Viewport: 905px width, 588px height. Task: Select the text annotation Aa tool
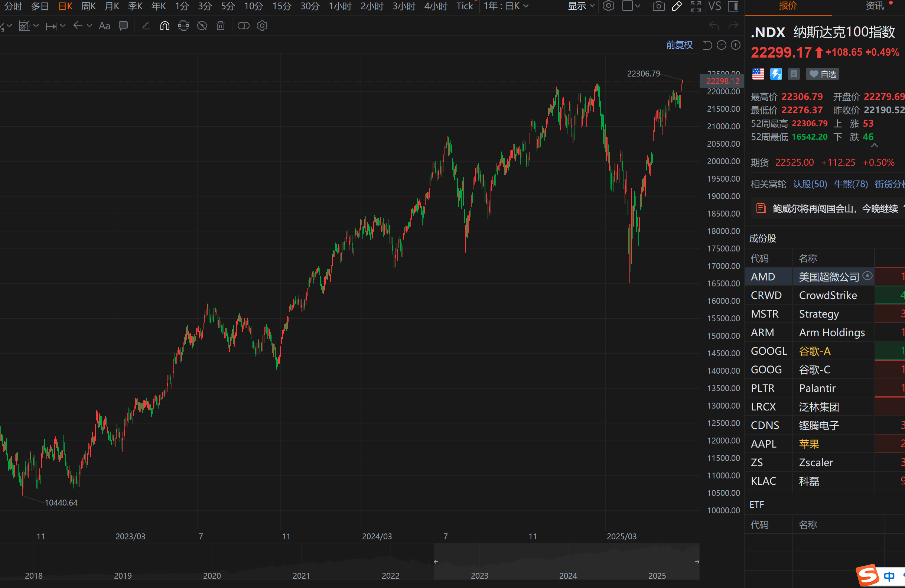(104, 26)
